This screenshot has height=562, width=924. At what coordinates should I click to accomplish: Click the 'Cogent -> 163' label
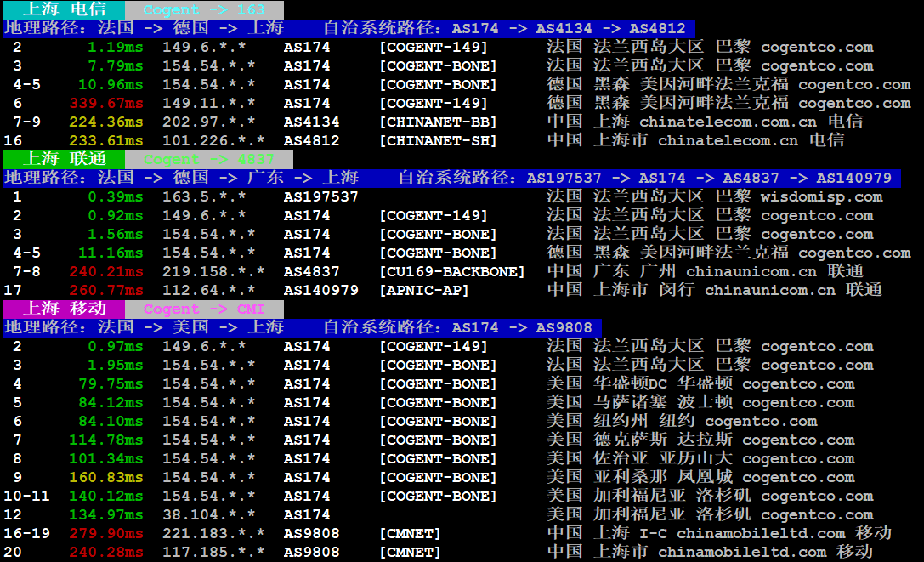[204, 10]
